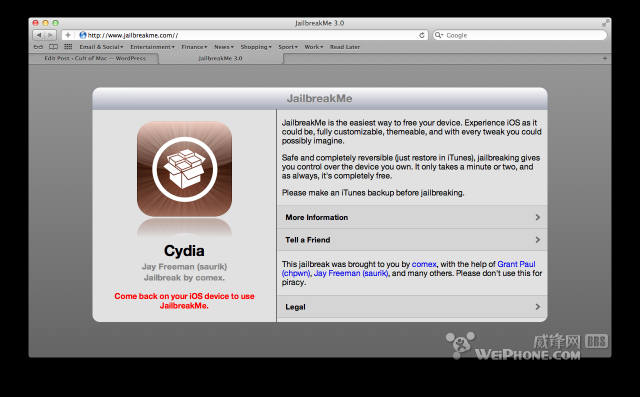Enter full screen with the arrows icon
This screenshot has height=397, width=640.
605,23
